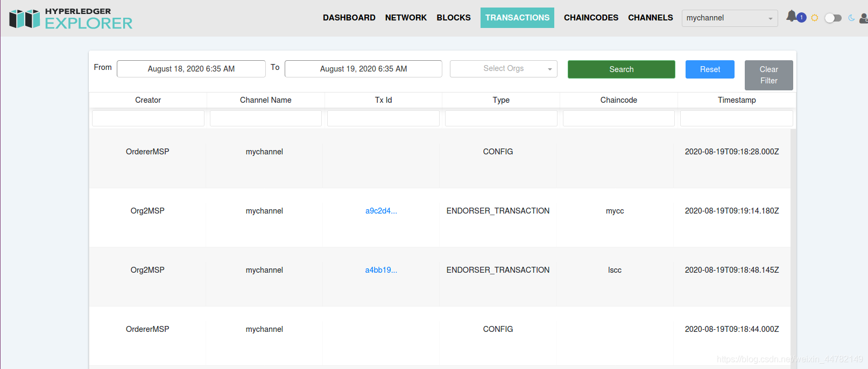Sort by the Timestamp column header
This screenshot has width=868, height=369.
tap(737, 100)
